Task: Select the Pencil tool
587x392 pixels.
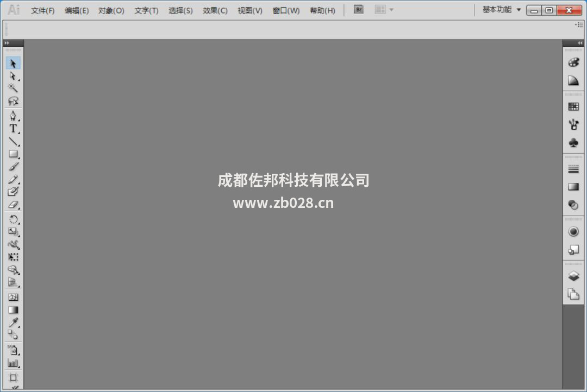Action: [x=13, y=179]
